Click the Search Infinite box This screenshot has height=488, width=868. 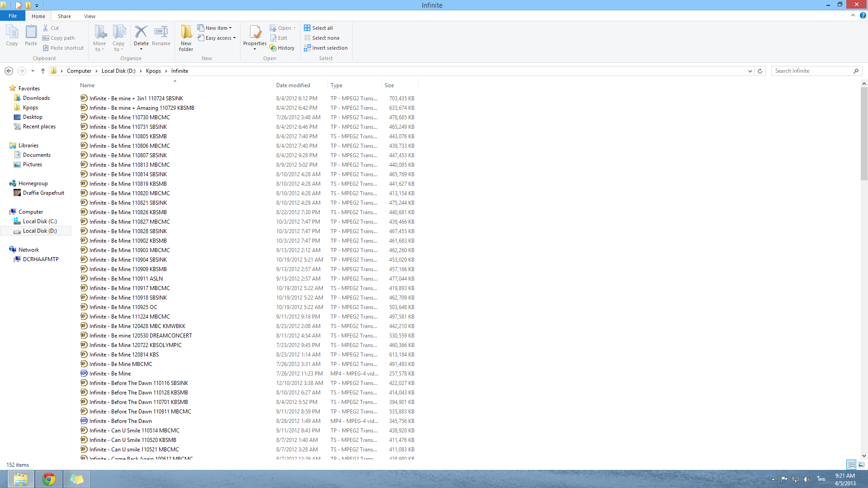(812, 71)
